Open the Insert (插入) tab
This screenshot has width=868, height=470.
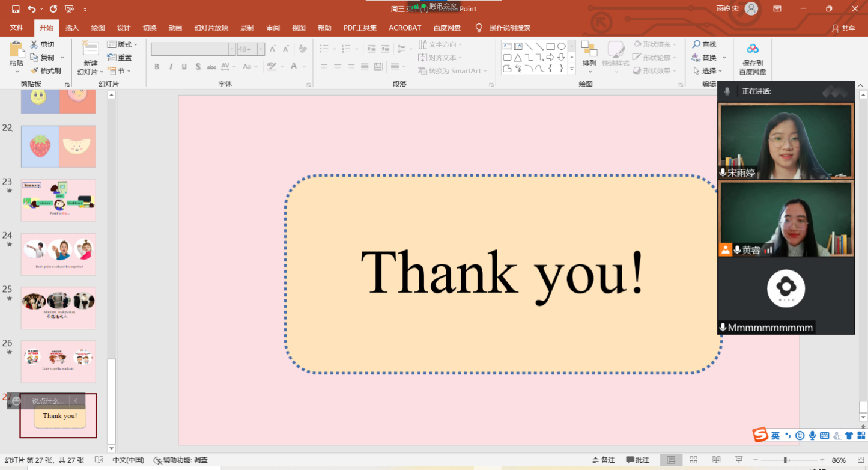[x=72, y=28]
